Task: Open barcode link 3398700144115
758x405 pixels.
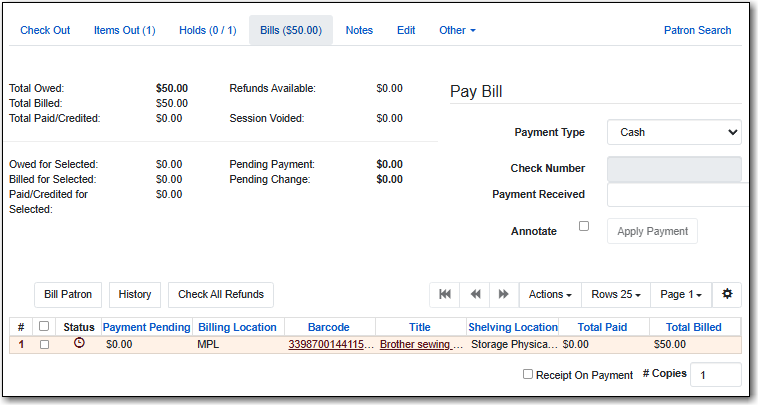Action: point(331,345)
